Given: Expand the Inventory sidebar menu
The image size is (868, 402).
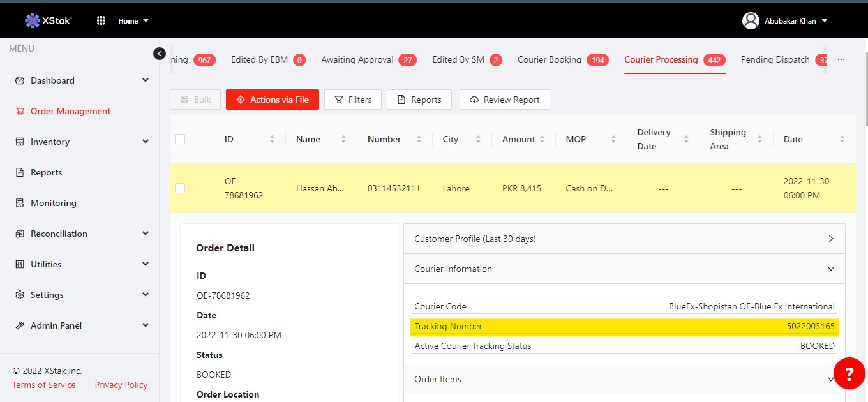Looking at the screenshot, I should point(146,142).
